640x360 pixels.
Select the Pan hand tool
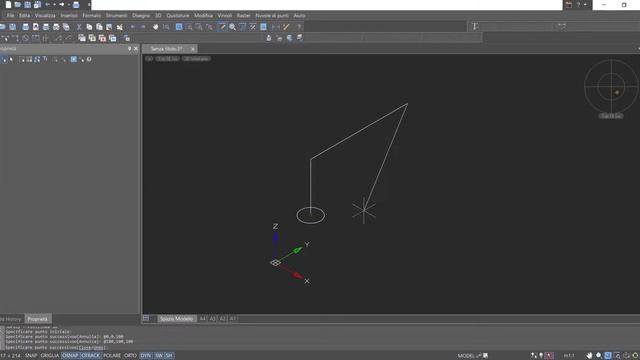(156, 27)
